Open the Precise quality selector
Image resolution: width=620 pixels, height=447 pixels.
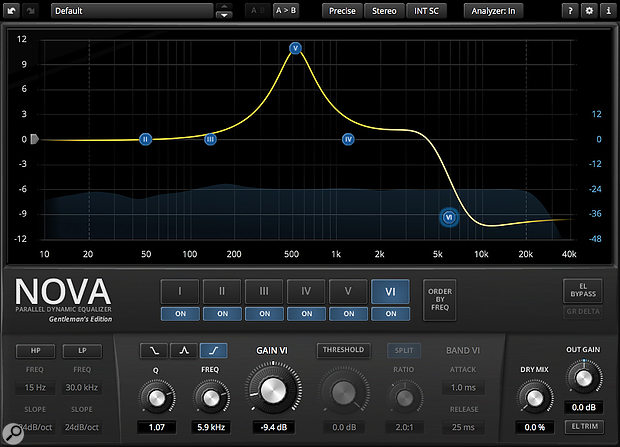point(342,11)
